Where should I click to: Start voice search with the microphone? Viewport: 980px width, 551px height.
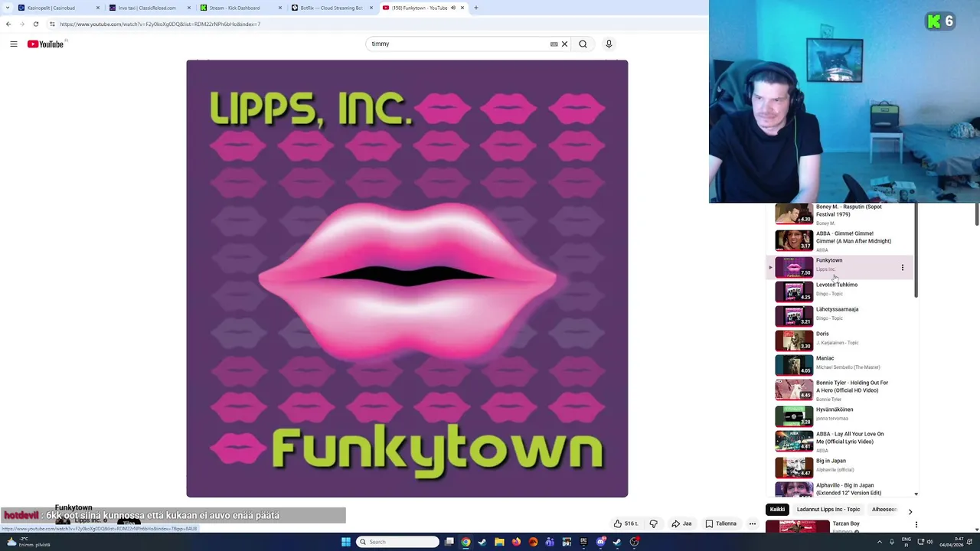(x=609, y=44)
